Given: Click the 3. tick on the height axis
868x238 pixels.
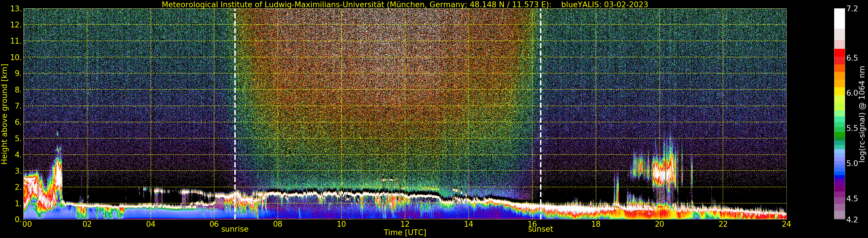Looking at the screenshot, I should pyautogui.click(x=18, y=171).
